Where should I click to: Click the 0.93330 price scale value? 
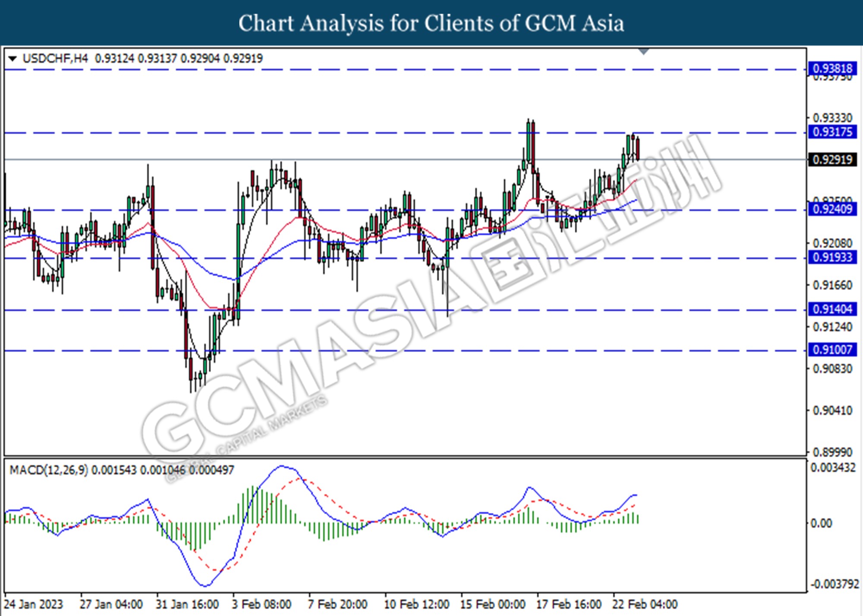[x=833, y=118]
